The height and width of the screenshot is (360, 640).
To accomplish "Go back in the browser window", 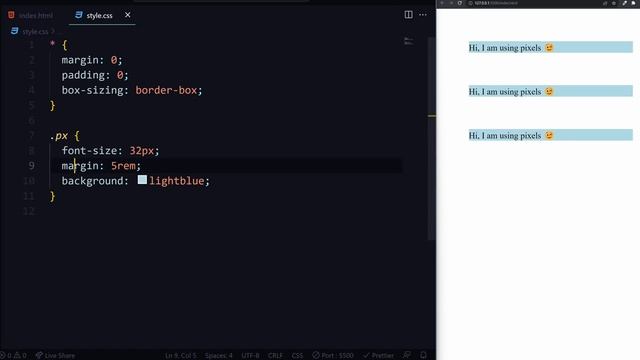I will [x=442, y=3].
